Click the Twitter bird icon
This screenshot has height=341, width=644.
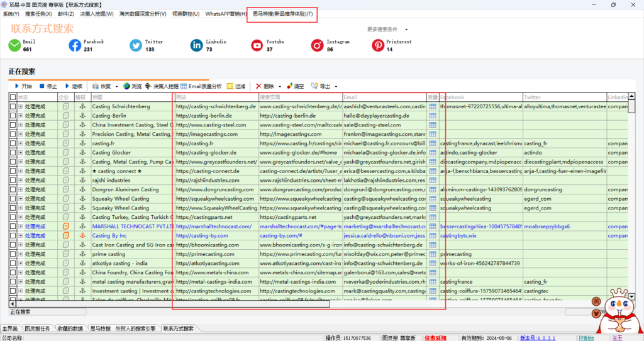click(x=136, y=45)
